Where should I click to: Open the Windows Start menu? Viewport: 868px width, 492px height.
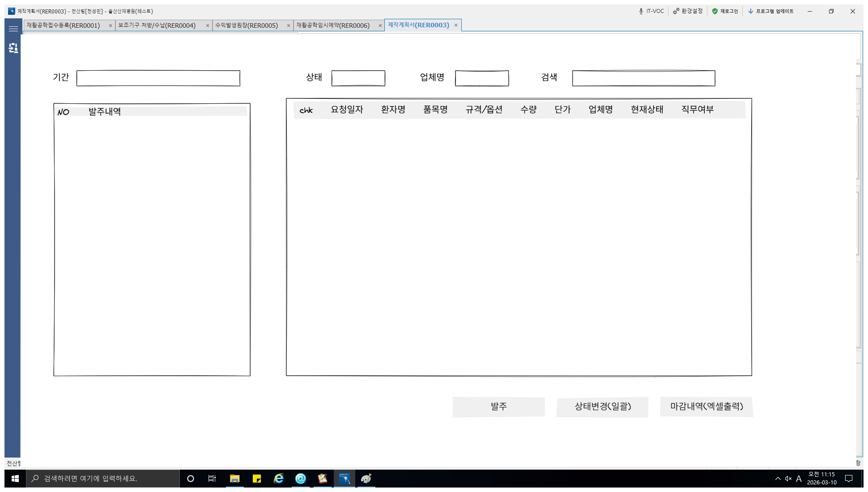point(15,479)
